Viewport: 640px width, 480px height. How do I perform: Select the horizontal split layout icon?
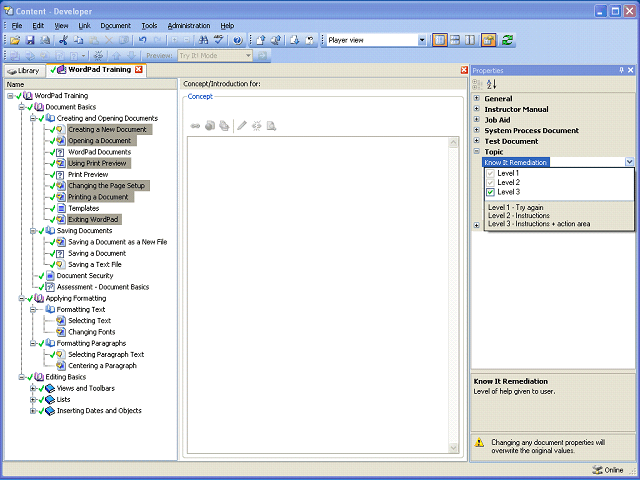pyautogui.click(x=455, y=40)
